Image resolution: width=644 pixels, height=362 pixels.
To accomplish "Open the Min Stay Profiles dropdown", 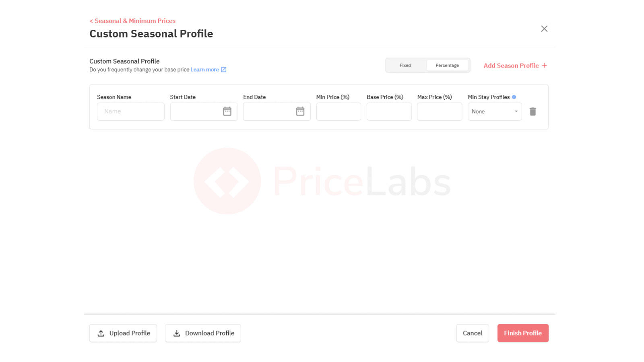I will pos(495,111).
